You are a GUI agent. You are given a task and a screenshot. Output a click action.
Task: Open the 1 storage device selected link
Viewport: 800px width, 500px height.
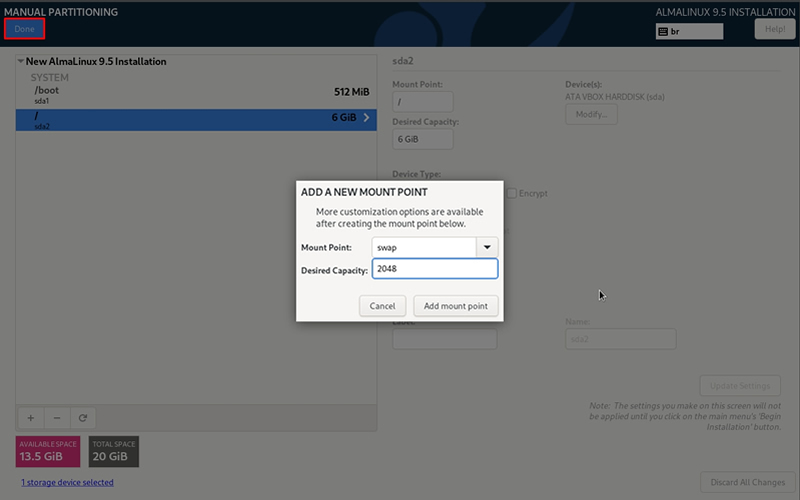coord(67,482)
